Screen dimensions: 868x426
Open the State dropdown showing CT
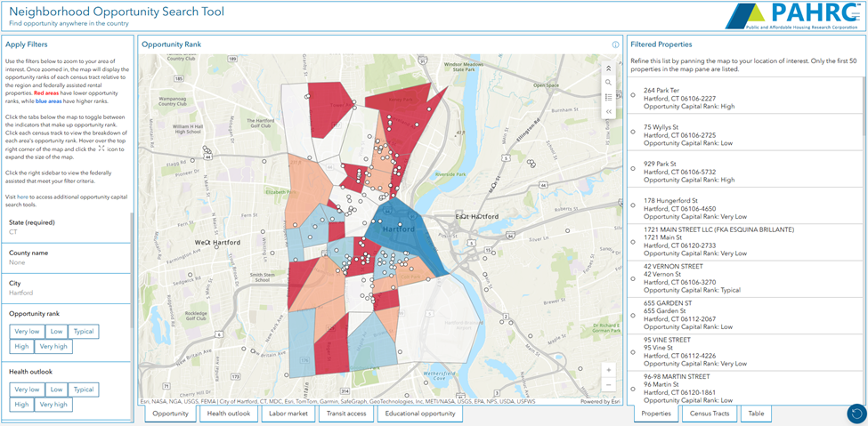(67, 231)
